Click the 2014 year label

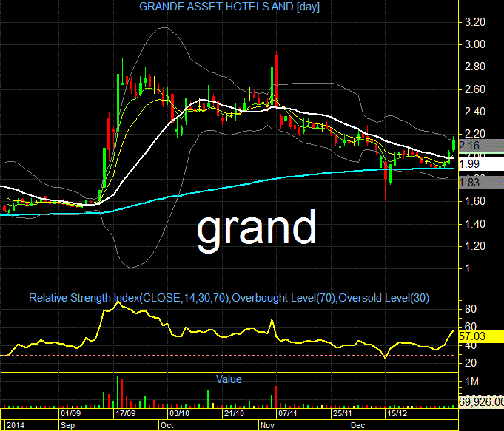16,425
